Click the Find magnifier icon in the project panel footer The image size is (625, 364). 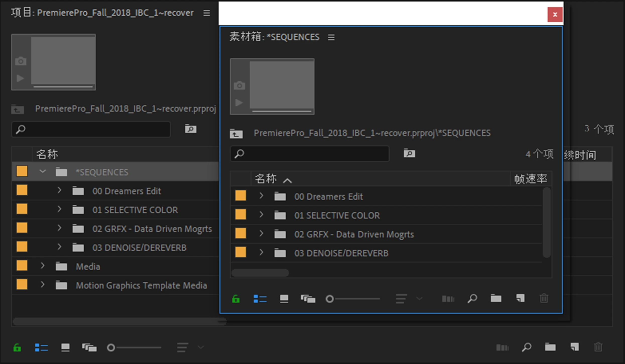coord(527,347)
